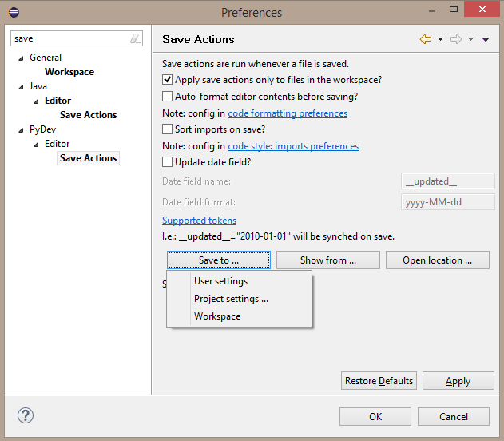
Task: Dismiss the dialog with Cancel
Action: pyautogui.click(x=454, y=417)
